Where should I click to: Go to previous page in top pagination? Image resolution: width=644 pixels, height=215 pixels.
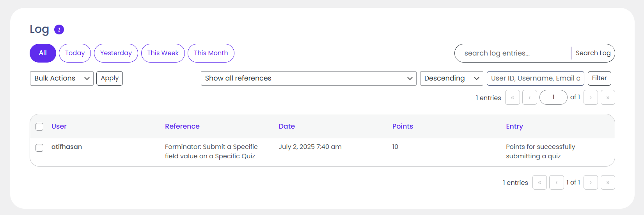529,97
